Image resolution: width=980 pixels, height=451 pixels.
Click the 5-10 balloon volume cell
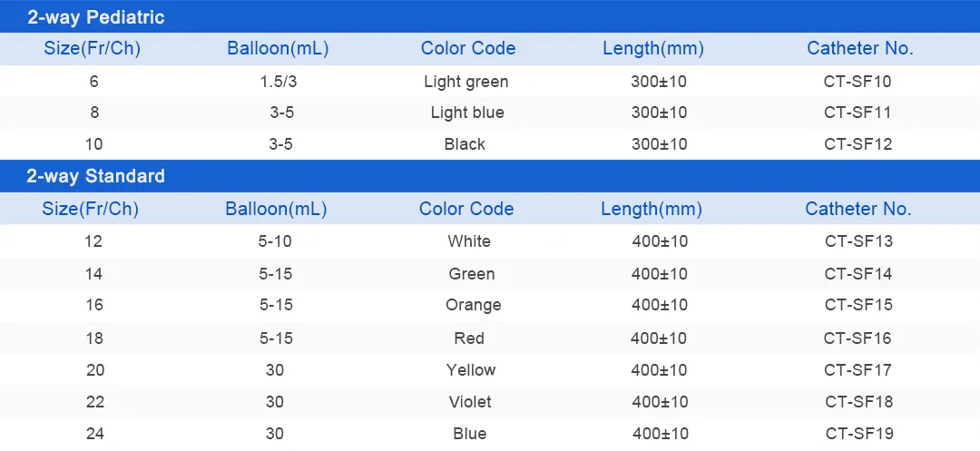click(x=275, y=241)
